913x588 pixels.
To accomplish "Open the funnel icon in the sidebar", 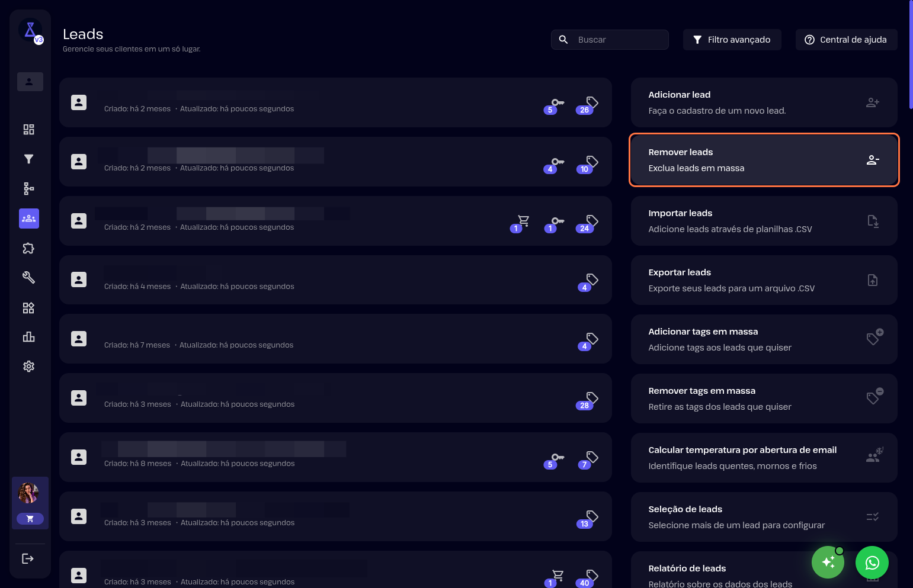I will [x=28, y=159].
